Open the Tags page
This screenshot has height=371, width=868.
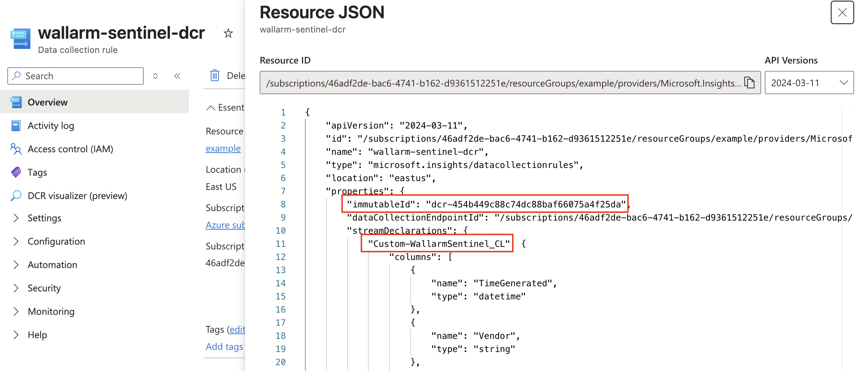tap(37, 172)
